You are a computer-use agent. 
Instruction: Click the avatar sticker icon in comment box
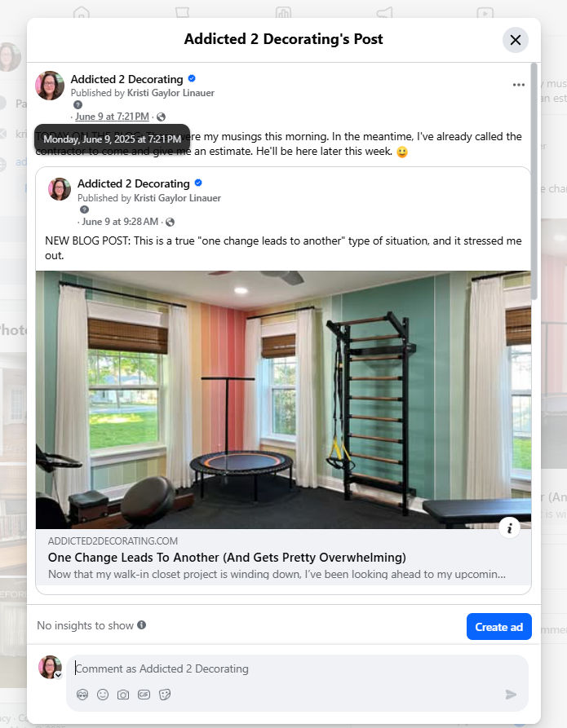tap(82, 695)
